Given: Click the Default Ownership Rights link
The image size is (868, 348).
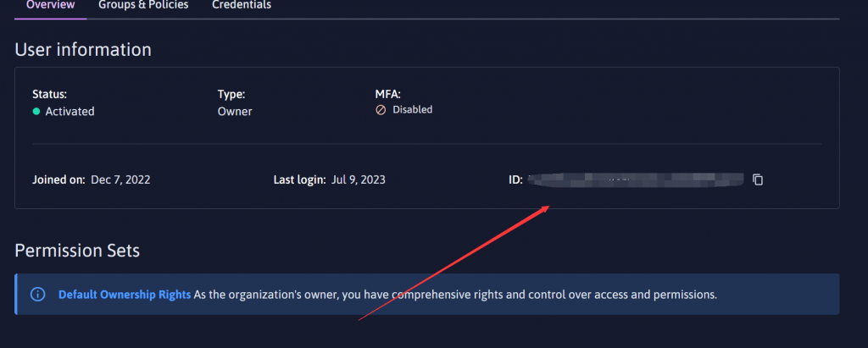Looking at the screenshot, I should pos(125,295).
